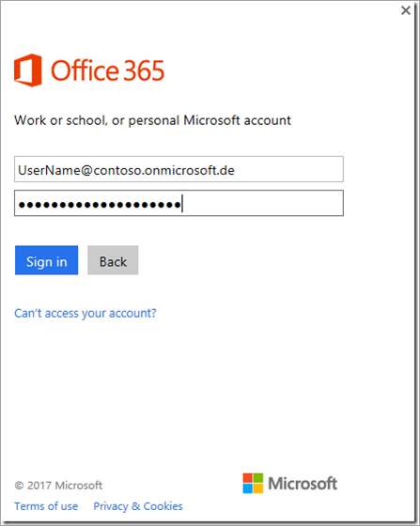The height and width of the screenshot is (526, 420).
Task: Close the Office 365 sign-in dialog
Action: [x=406, y=10]
